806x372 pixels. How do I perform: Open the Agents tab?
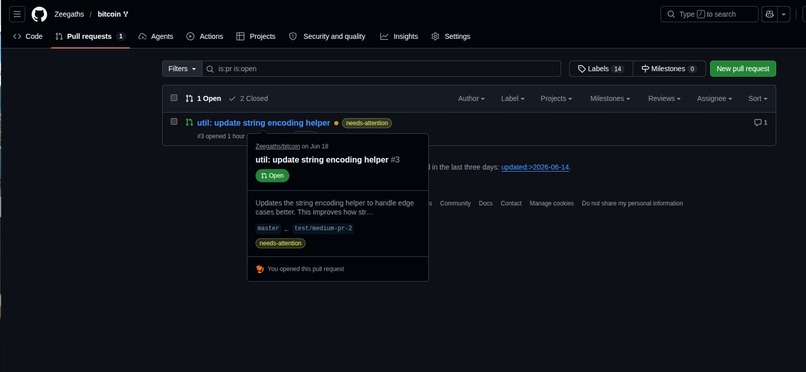click(156, 36)
